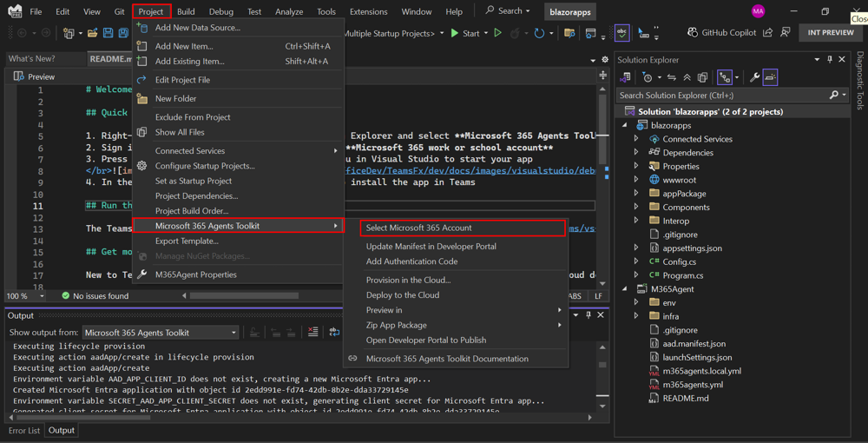Open the Start button dropdown arrow

[486, 33]
